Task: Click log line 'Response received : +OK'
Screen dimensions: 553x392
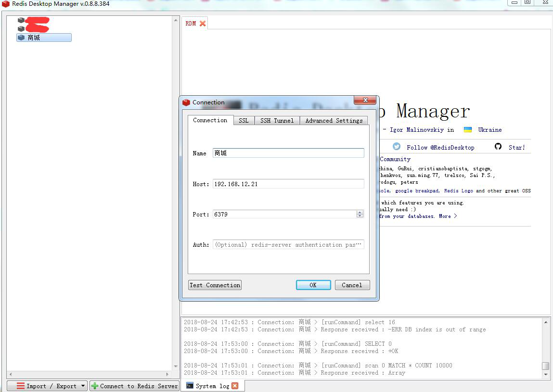Action: click(291, 351)
